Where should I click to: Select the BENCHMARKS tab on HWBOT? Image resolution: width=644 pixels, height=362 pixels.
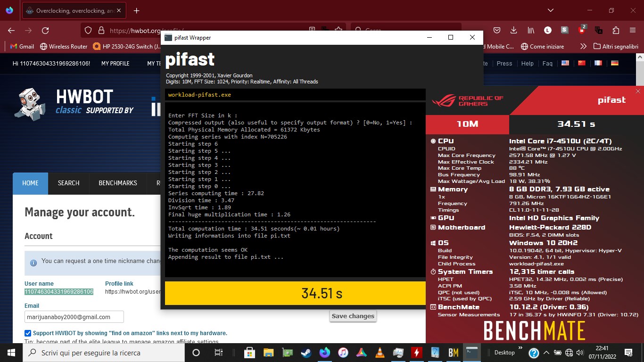pos(118,183)
